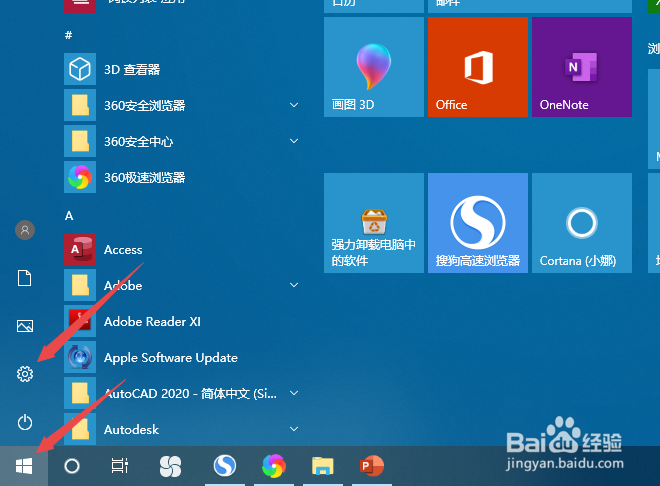660x486 pixels.
Task: Expand the AutoCAD 2020 folder chevron
Action: coord(294,393)
